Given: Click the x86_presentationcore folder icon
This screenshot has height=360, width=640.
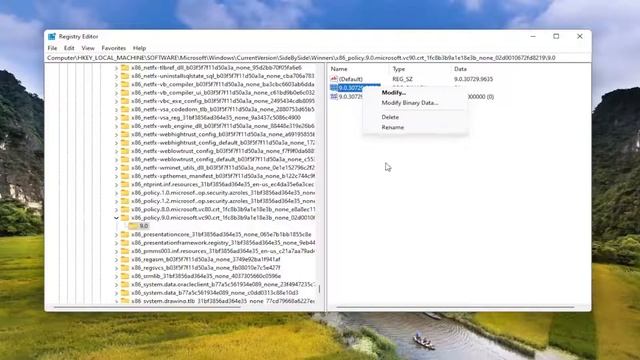Looking at the screenshot, I should [x=125, y=235].
